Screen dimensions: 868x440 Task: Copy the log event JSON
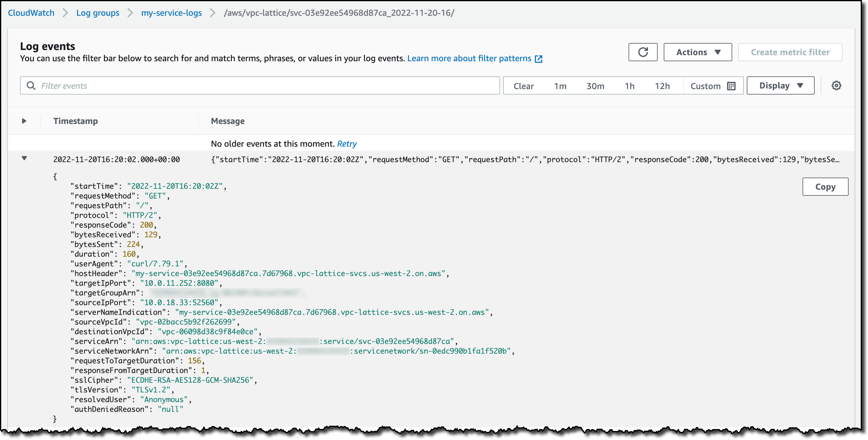(825, 187)
